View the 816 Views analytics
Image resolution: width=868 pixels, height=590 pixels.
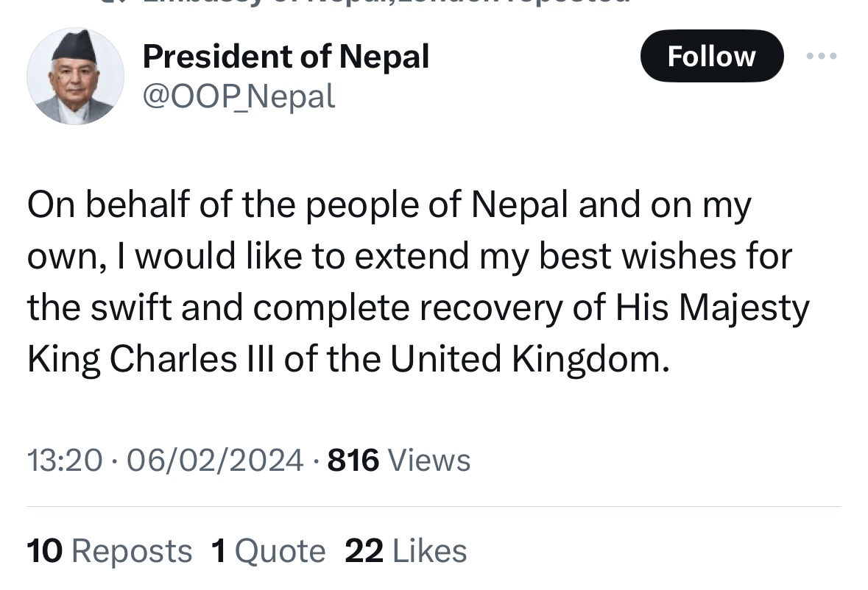tap(398, 460)
